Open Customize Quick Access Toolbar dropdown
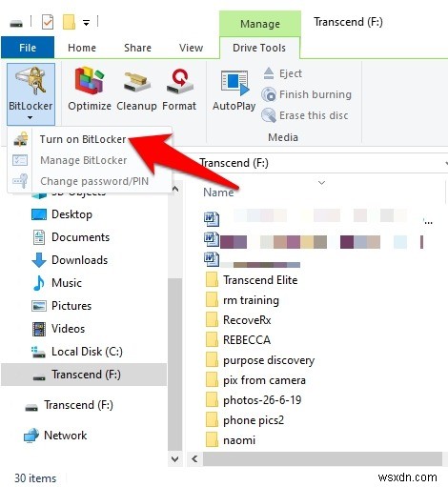The image size is (448, 487). [x=86, y=23]
